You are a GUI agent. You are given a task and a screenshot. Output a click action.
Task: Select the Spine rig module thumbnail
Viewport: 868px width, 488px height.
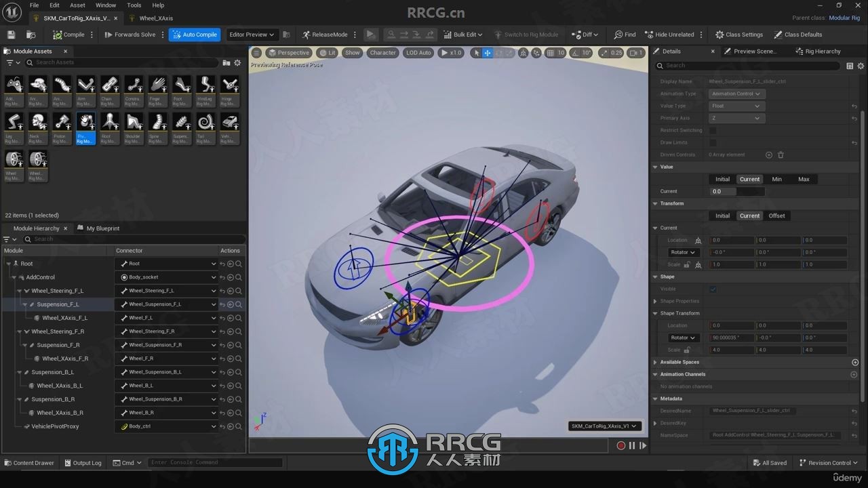(x=158, y=128)
